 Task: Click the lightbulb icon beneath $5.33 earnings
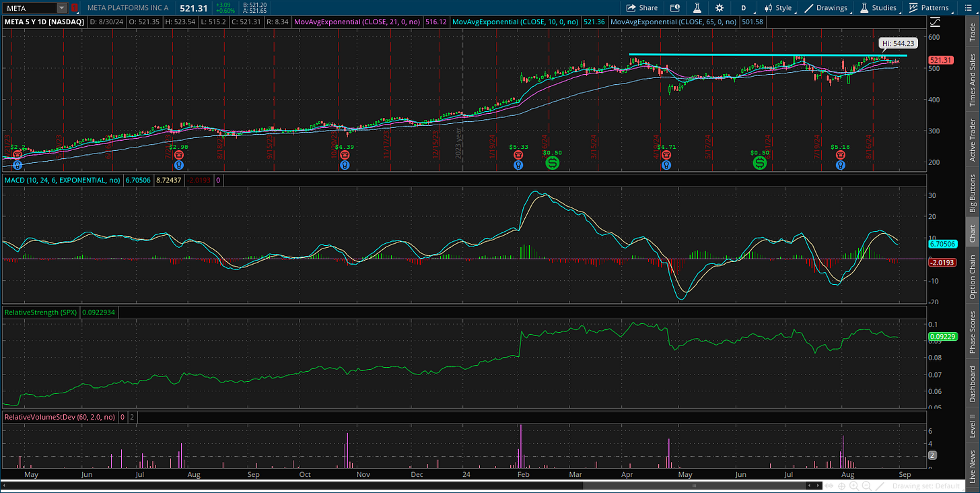click(x=518, y=164)
